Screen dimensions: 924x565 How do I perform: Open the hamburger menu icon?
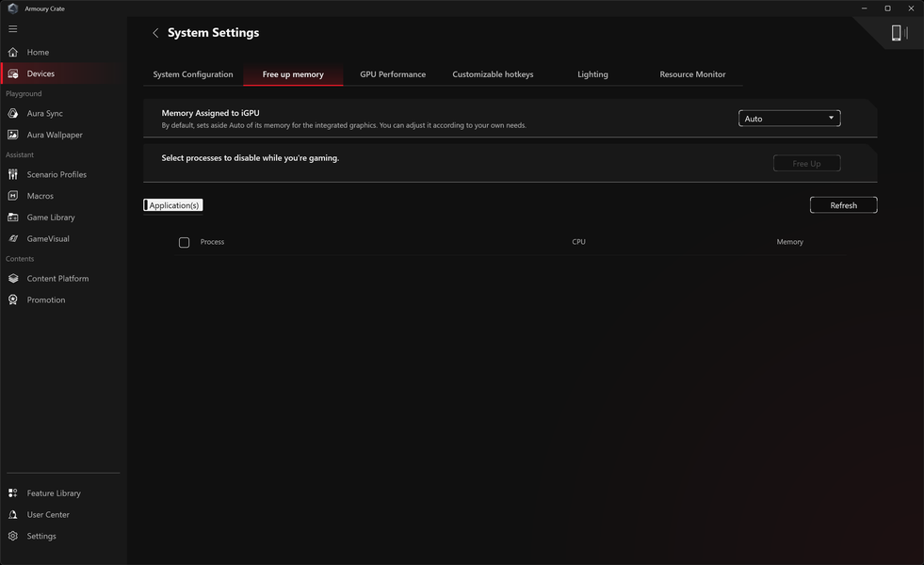[x=12, y=29]
